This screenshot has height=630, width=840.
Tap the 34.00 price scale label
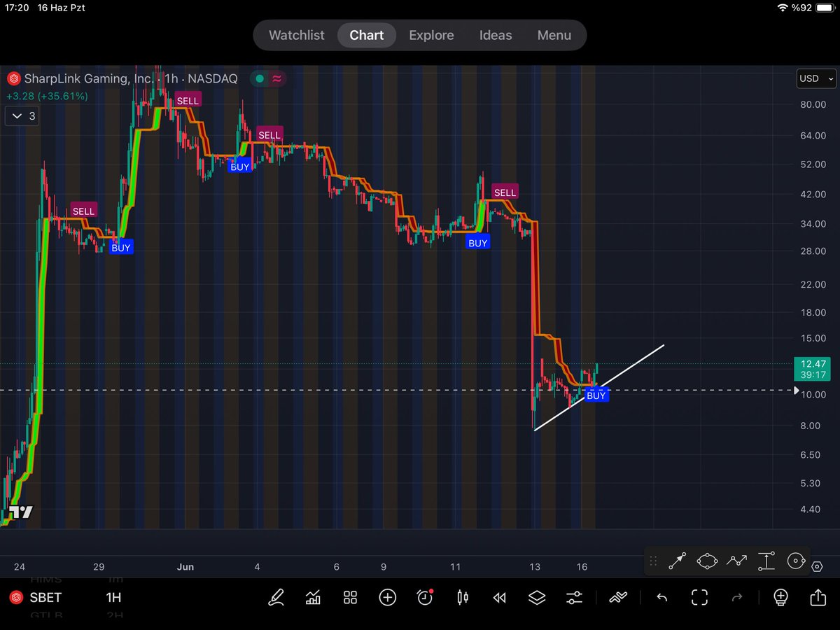click(815, 224)
